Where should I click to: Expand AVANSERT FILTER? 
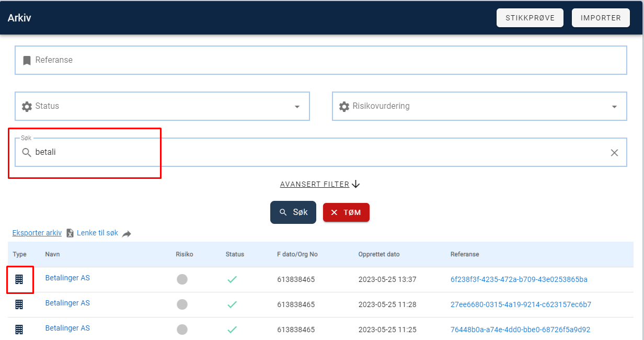315,184
